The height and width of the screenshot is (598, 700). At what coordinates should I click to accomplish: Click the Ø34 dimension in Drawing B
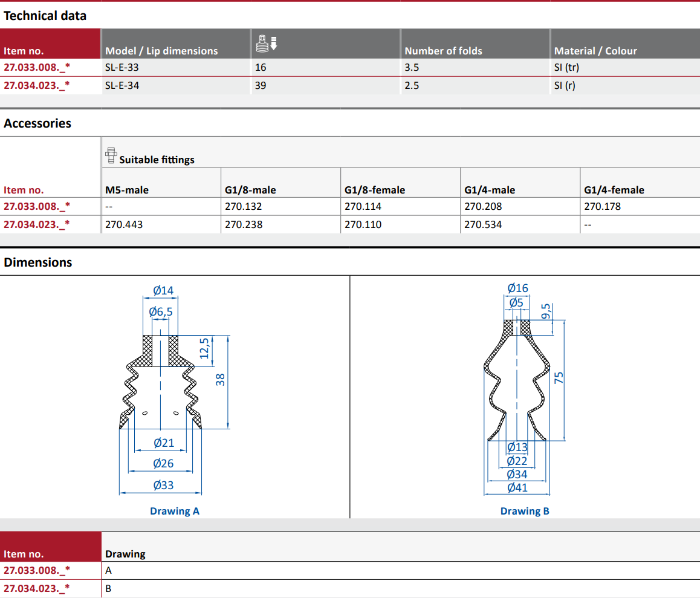pos(517,474)
